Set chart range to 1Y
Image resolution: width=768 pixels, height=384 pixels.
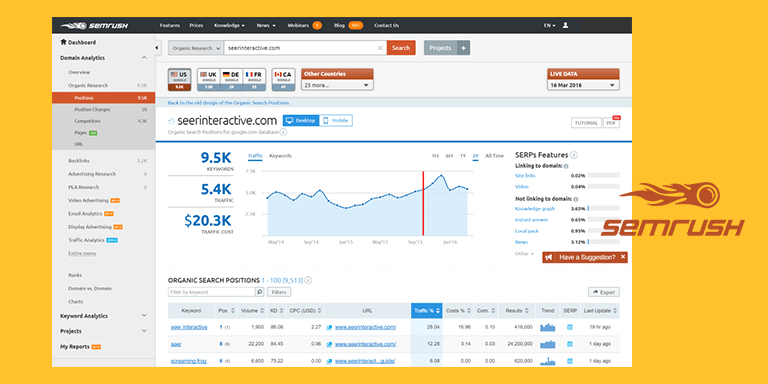pyautogui.click(x=463, y=156)
